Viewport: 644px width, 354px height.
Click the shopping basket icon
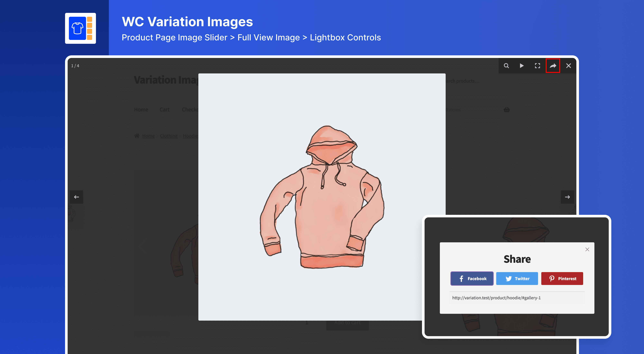tap(507, 109)
